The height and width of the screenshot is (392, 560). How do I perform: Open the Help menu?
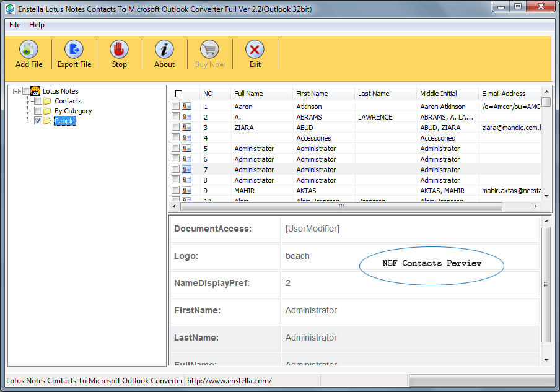coord(37,25)
